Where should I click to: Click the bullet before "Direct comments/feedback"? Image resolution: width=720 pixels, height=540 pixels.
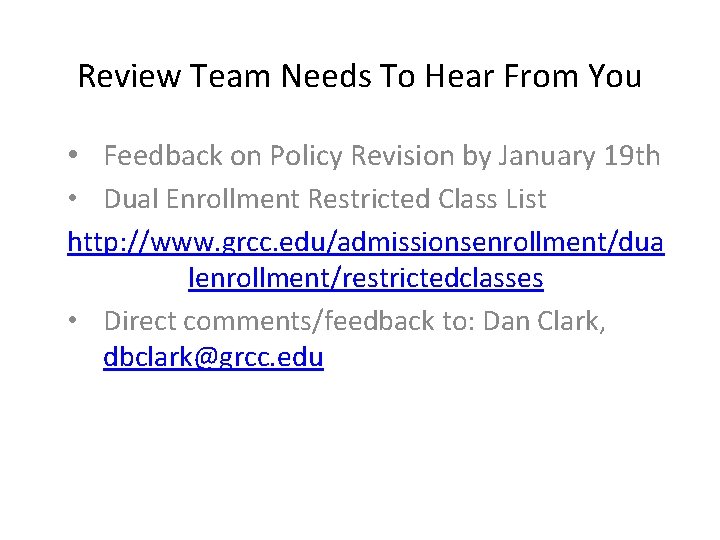(x=74, y=321)
